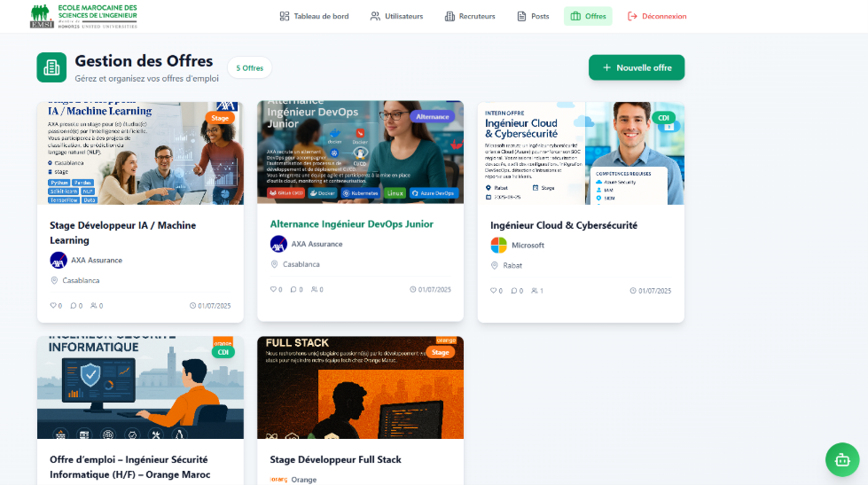
Task: Click the heart like icon on the Machine Learning card
Action: click(x=53, y=306)
